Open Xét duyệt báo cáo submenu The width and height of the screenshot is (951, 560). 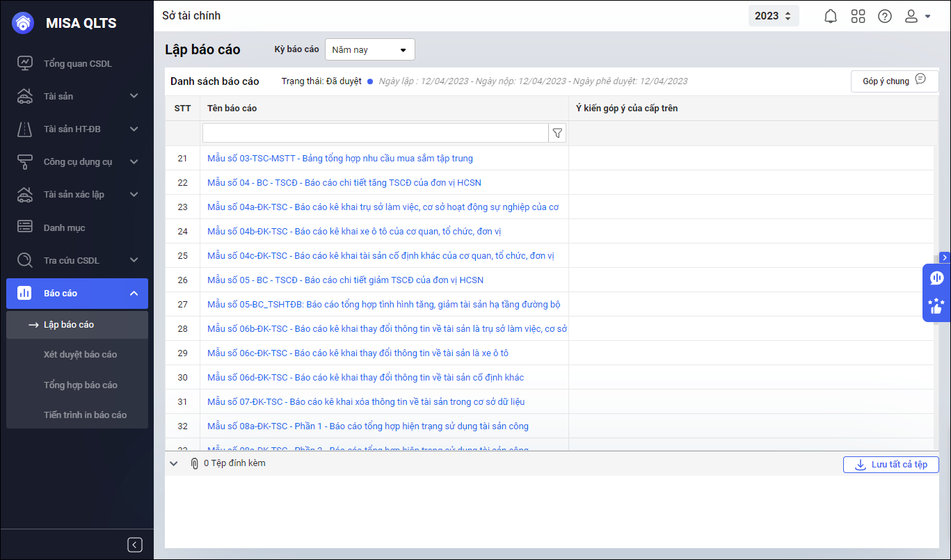pyautogui.click(x=80, y=355)
